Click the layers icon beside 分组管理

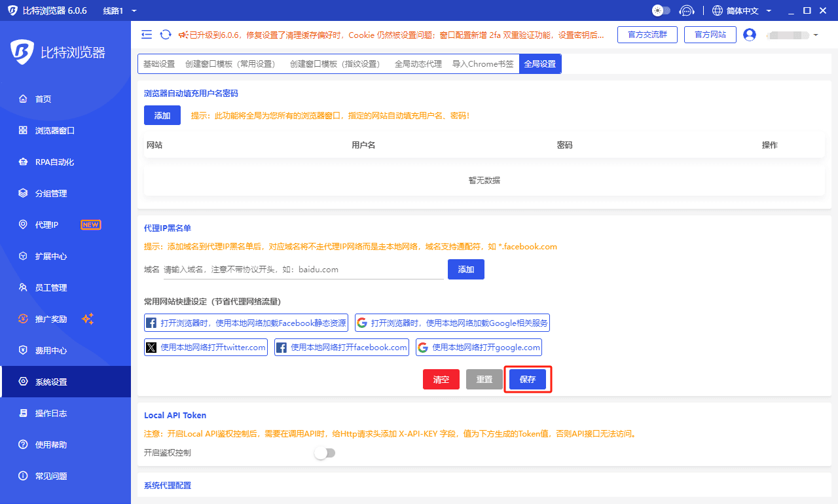(x=23, y=193)
